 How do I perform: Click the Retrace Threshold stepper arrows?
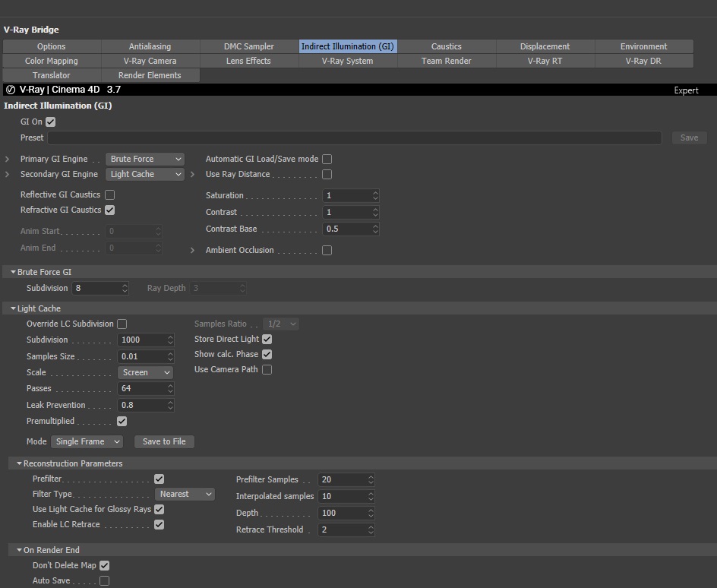pyautogui.click(x=371, y=530)
